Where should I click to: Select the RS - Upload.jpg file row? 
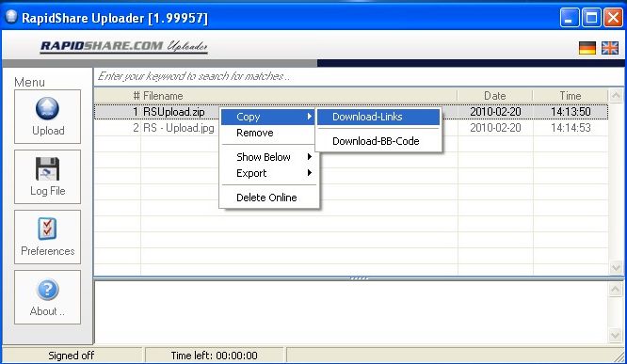(351, 128)
